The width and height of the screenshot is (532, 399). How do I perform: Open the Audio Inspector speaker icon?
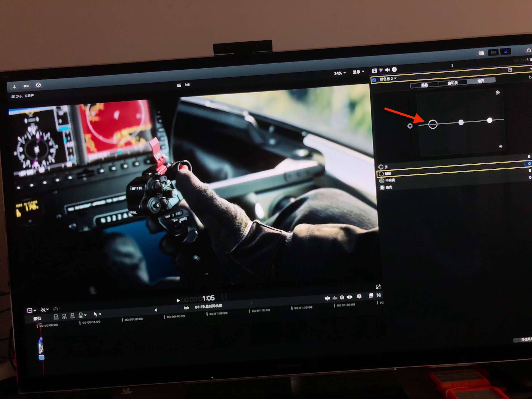point(387,70)
